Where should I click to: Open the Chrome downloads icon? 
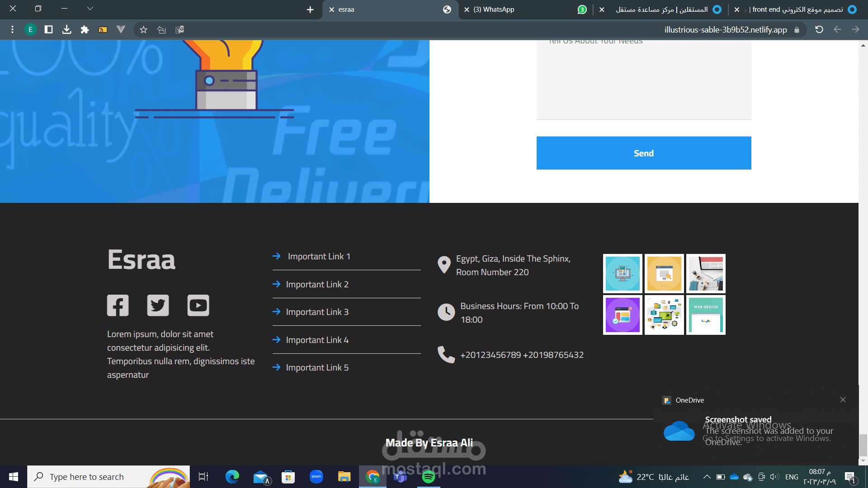coord(66,30)
